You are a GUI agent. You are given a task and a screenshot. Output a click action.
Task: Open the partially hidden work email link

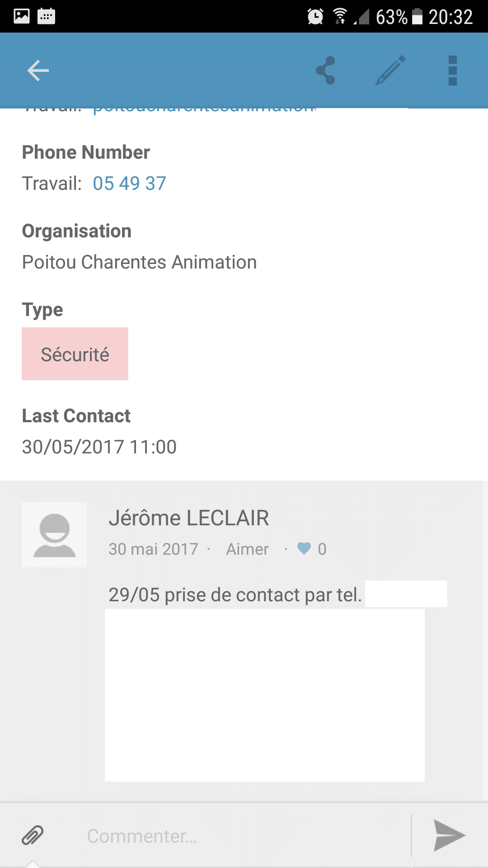[x=204, y=109]
